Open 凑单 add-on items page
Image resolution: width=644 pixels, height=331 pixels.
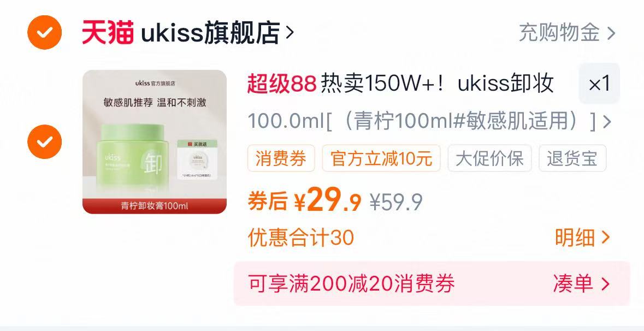[x=581, y=284]
